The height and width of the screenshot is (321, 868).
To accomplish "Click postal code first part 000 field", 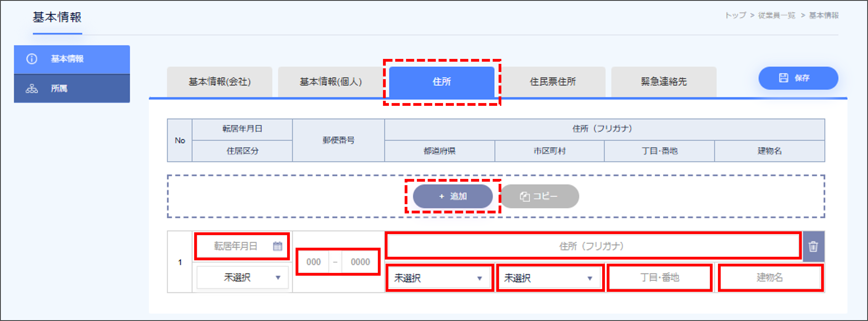I will pyautogui.click(x=313, y=262).
